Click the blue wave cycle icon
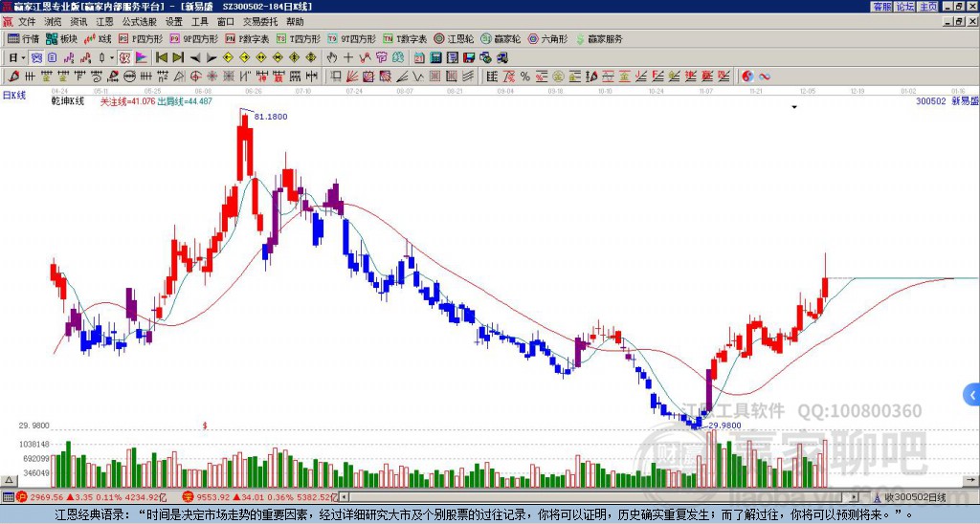 [x=764, y=76]
